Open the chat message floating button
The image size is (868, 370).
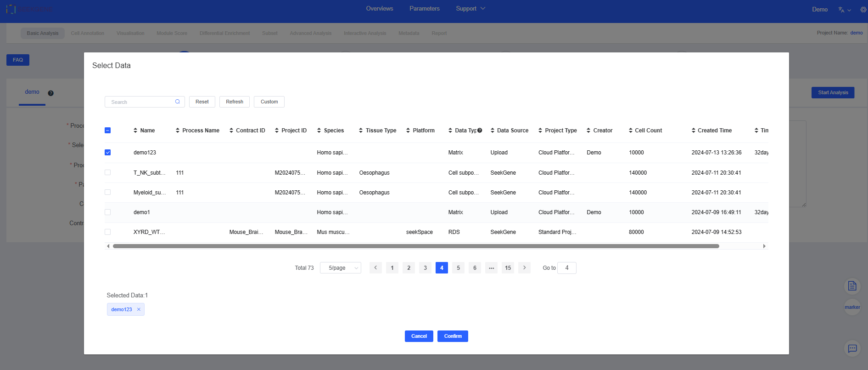(x=852, y=348)
